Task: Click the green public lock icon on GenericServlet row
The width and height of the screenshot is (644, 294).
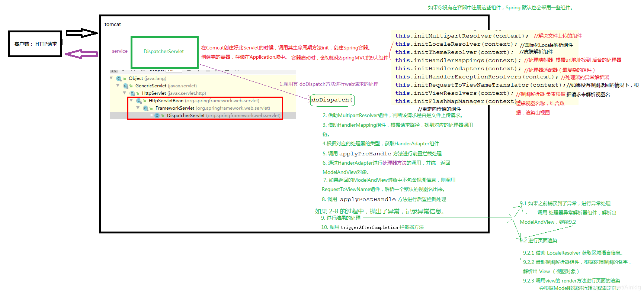Action: coord(131,86)
